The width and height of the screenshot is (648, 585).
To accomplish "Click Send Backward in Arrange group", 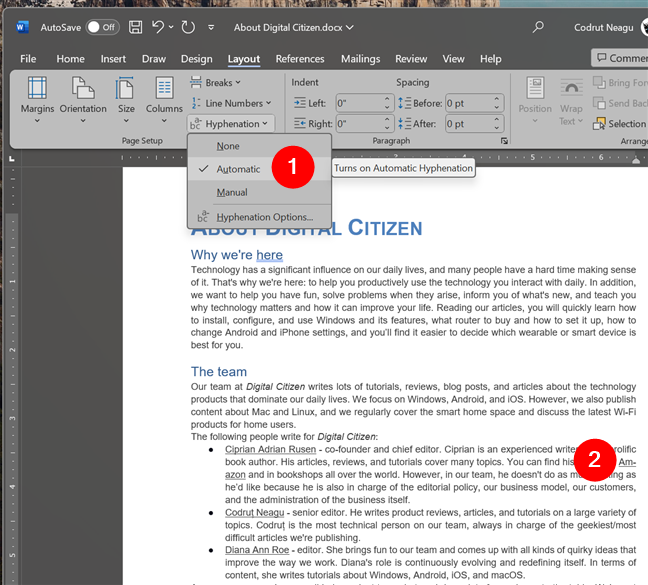I will [620, 103].
